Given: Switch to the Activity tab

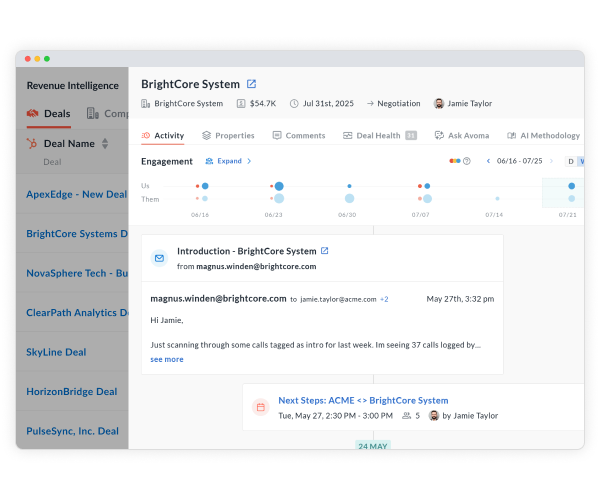Looking at the screenshot, I should [x=163, y=135].
